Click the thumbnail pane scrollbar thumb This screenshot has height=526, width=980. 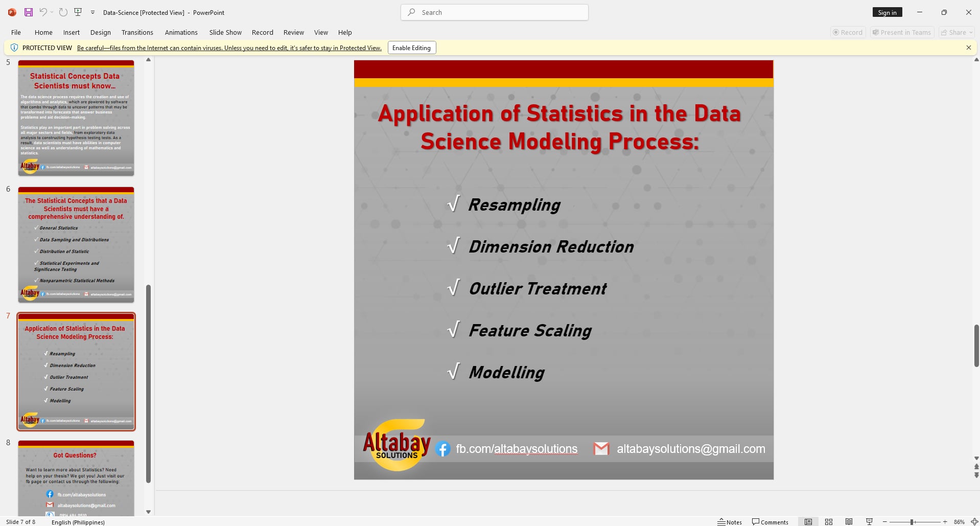pos(148,383)
